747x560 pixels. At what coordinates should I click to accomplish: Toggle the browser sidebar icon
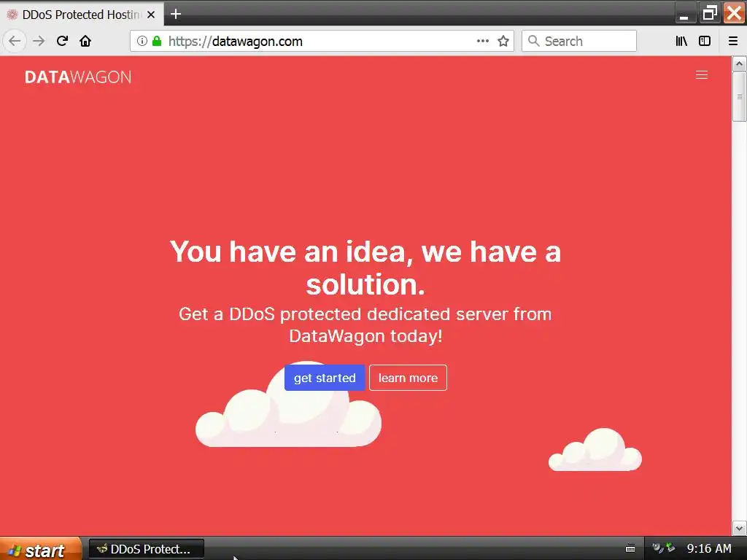coord(705,41)
